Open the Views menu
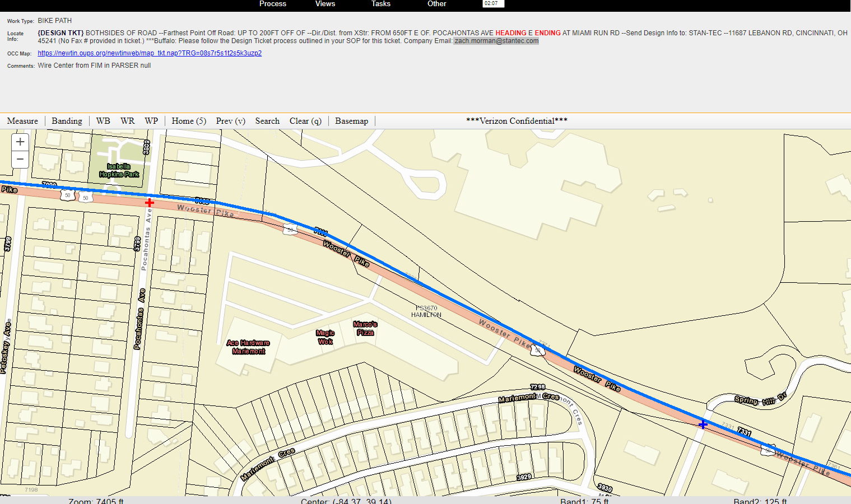This screenshot has width=851, height=504. 325,4
